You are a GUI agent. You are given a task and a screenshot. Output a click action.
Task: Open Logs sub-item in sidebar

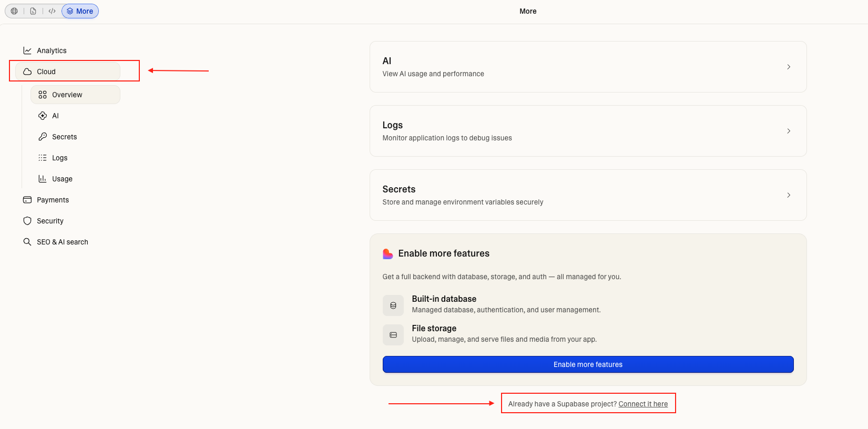coord(59,158)
